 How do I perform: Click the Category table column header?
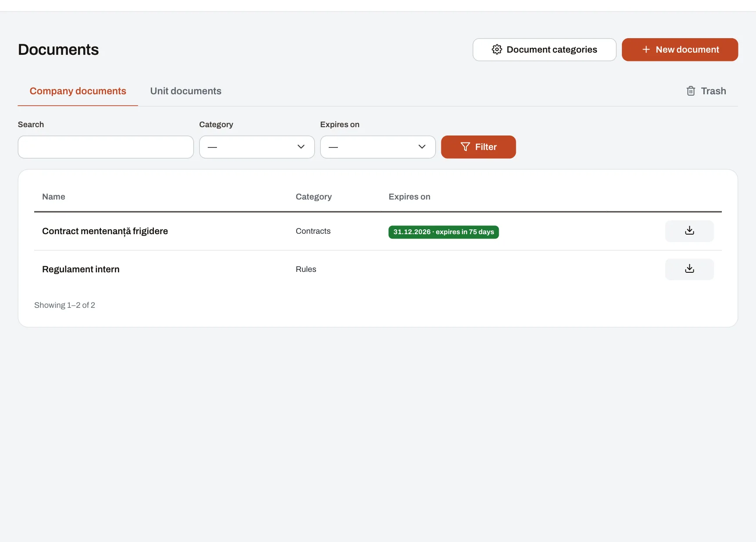pyautogui.click(x=314, y=197)
